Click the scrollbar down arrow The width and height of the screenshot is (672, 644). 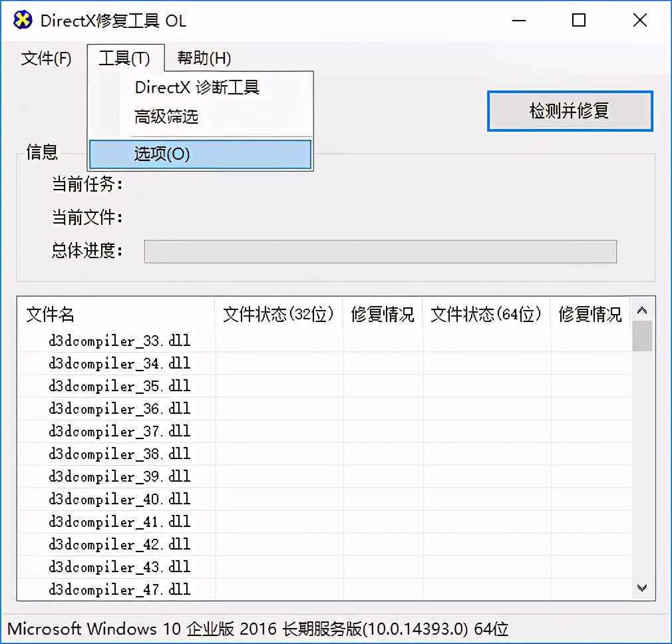pos(641,588)
